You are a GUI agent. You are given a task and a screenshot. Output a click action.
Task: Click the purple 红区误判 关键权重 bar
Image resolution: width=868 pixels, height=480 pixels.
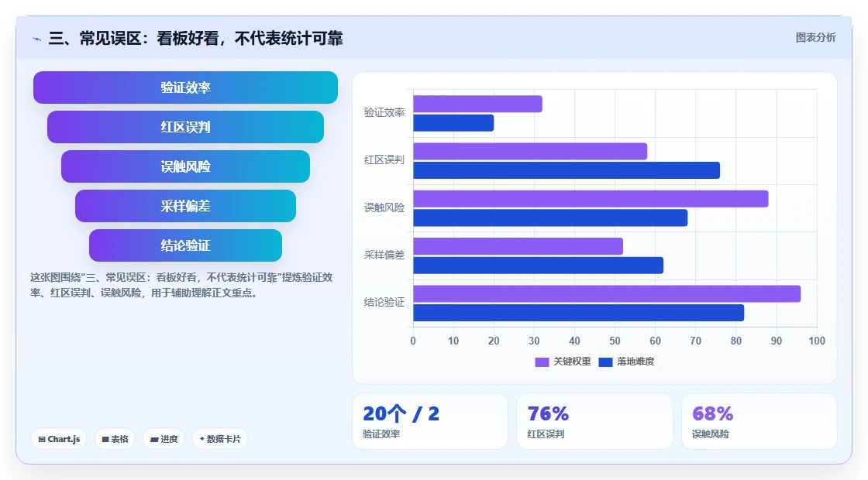point(530,152)
